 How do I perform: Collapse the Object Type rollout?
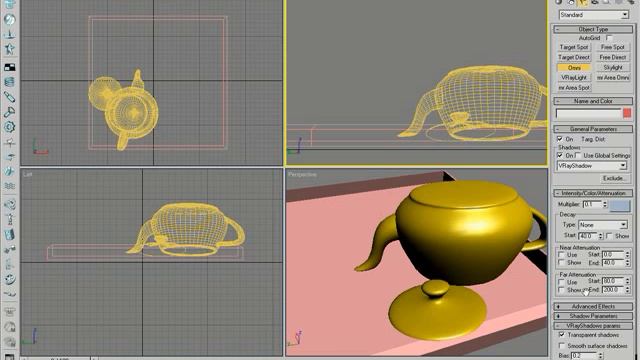pos(593,29)
